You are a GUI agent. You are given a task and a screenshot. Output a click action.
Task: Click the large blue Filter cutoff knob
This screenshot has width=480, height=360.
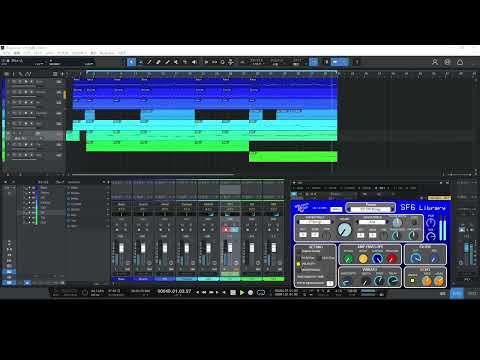pyautogui.click(x=416, y=258)
